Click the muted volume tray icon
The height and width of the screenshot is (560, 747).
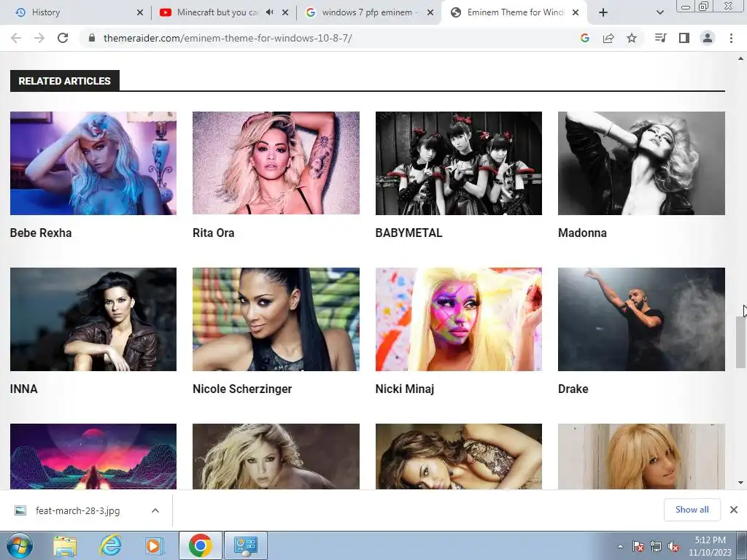coord(673,546)
